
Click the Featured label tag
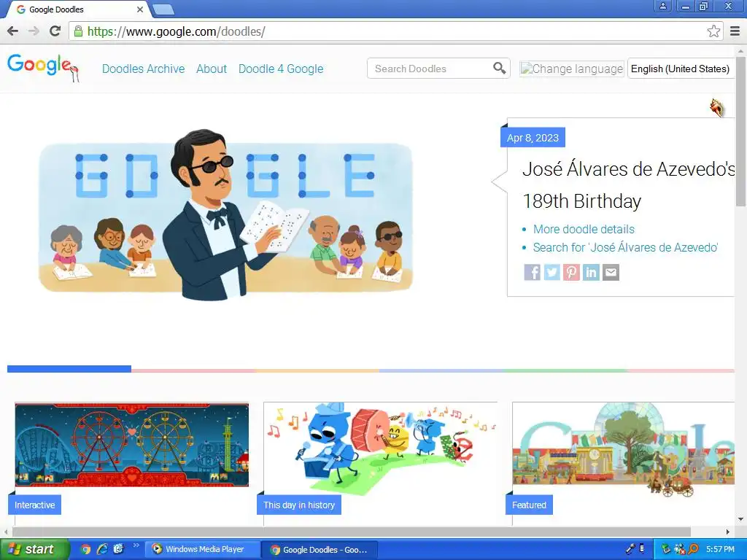pyautogui.click(x=530, y=505)
